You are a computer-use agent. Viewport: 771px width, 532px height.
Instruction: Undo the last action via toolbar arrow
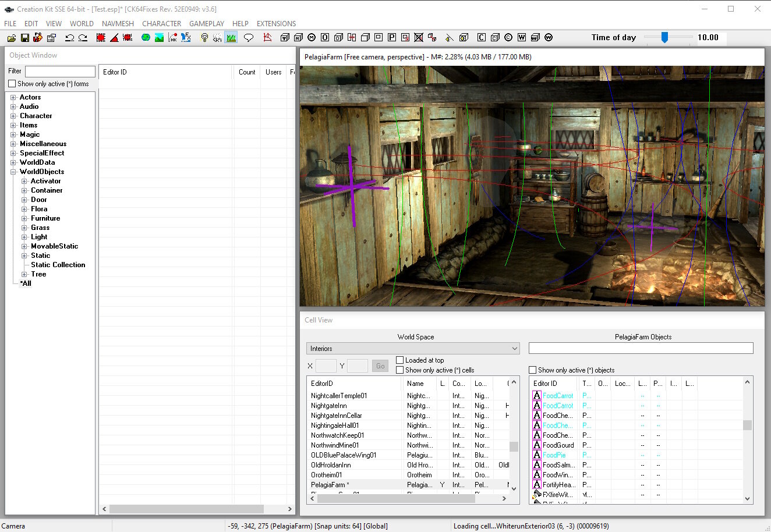coord(69,38)
